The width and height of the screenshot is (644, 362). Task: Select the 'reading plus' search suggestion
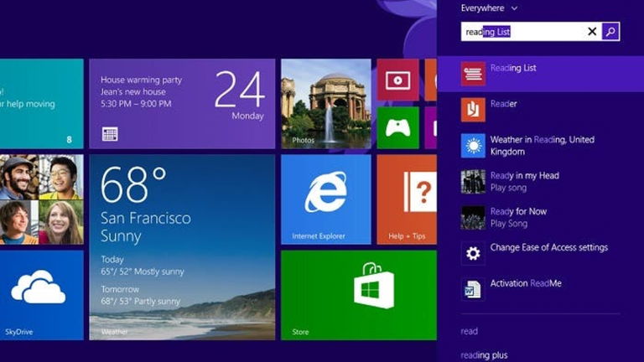click(484, 355)
